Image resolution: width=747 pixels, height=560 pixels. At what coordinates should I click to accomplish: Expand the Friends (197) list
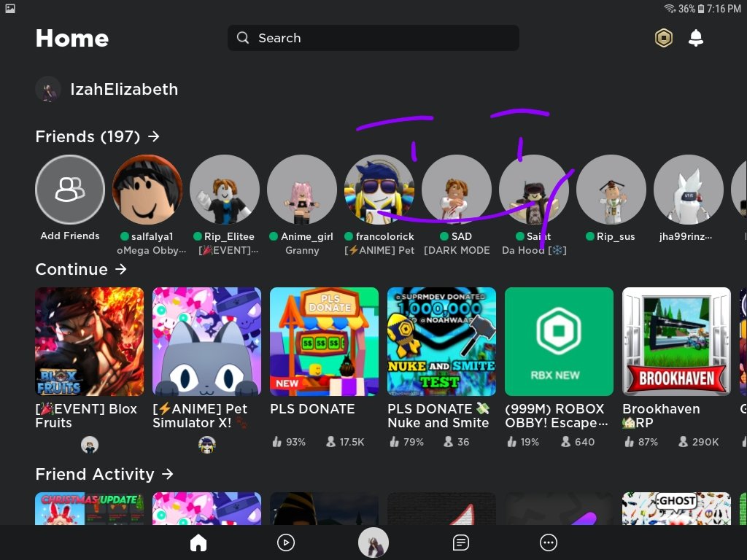(x=97, y=136)
